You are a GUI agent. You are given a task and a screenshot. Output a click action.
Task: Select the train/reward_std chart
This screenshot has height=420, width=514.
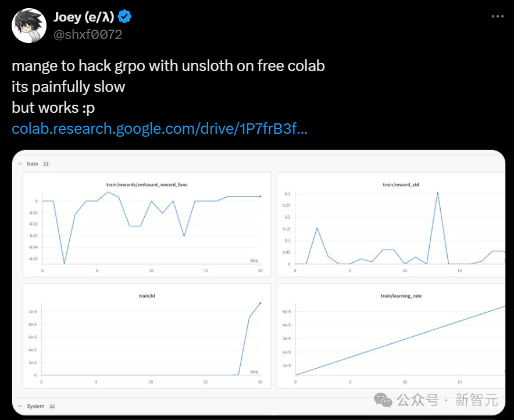click(x=391, y=225)
